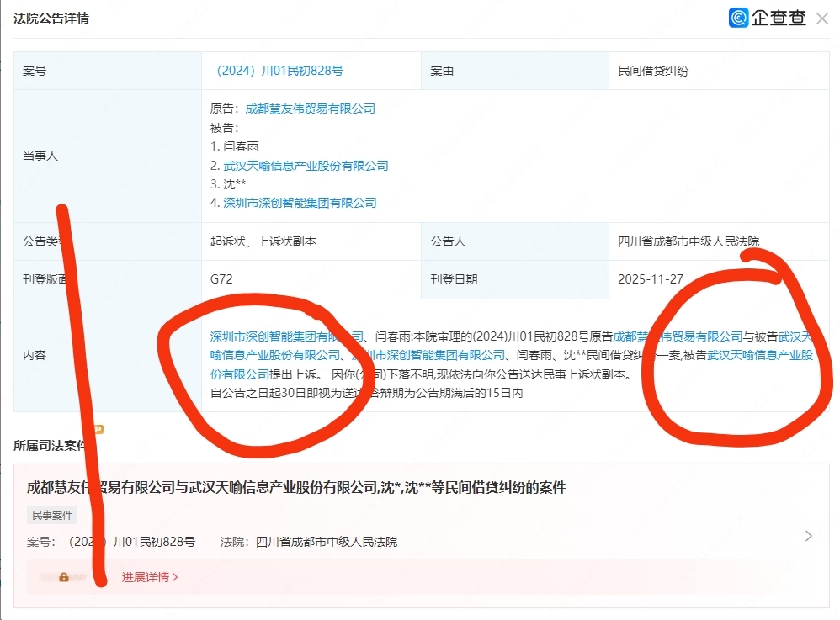This screenshot has height=620, width=840.
Task: Click 案由 label cell
Action: [515, 71]
